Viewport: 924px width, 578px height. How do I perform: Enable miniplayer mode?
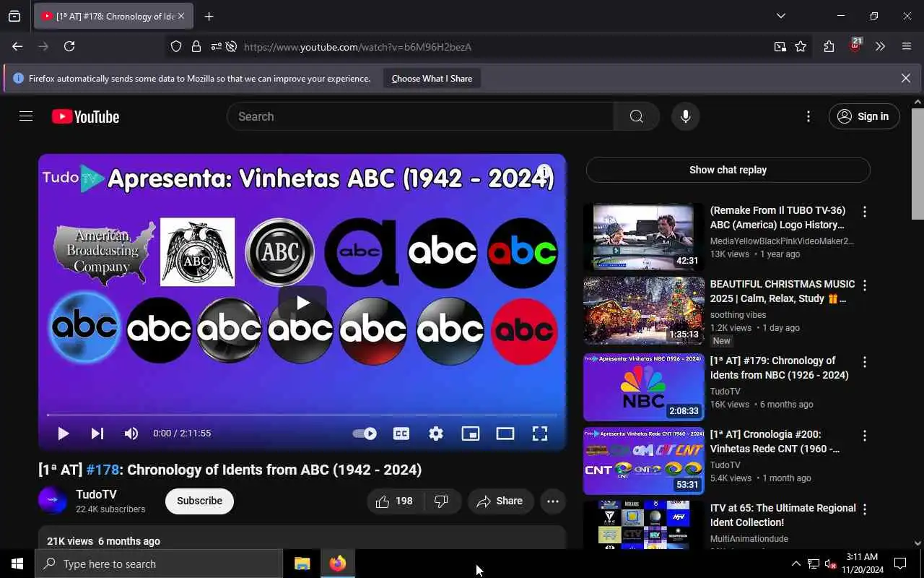click(471, 433)
